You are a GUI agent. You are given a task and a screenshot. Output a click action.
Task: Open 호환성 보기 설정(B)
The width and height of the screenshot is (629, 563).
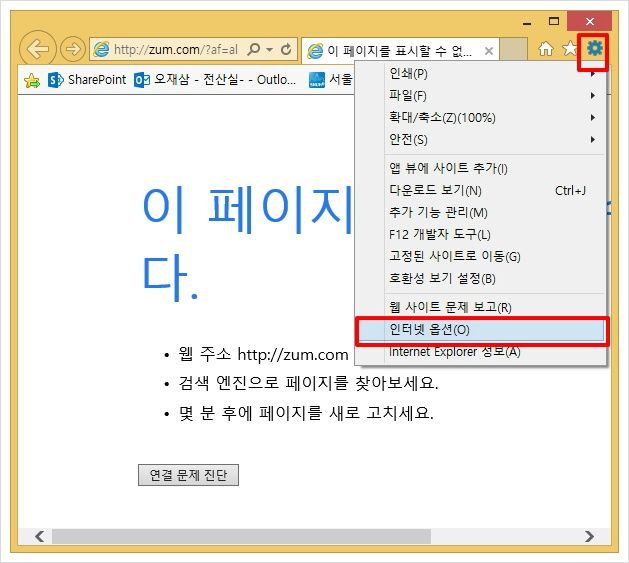click(480, 278)
